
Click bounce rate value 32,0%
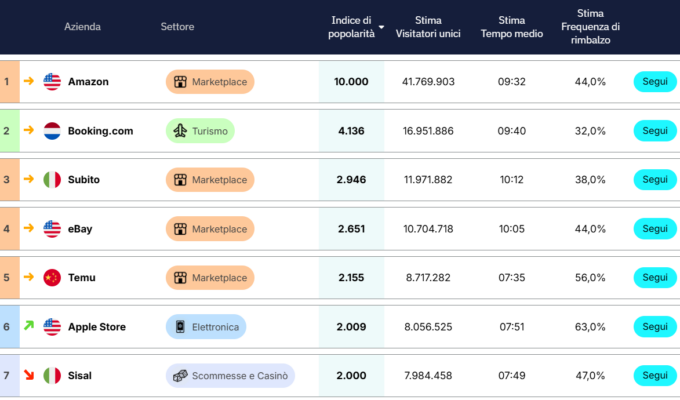tap(590, 131)
